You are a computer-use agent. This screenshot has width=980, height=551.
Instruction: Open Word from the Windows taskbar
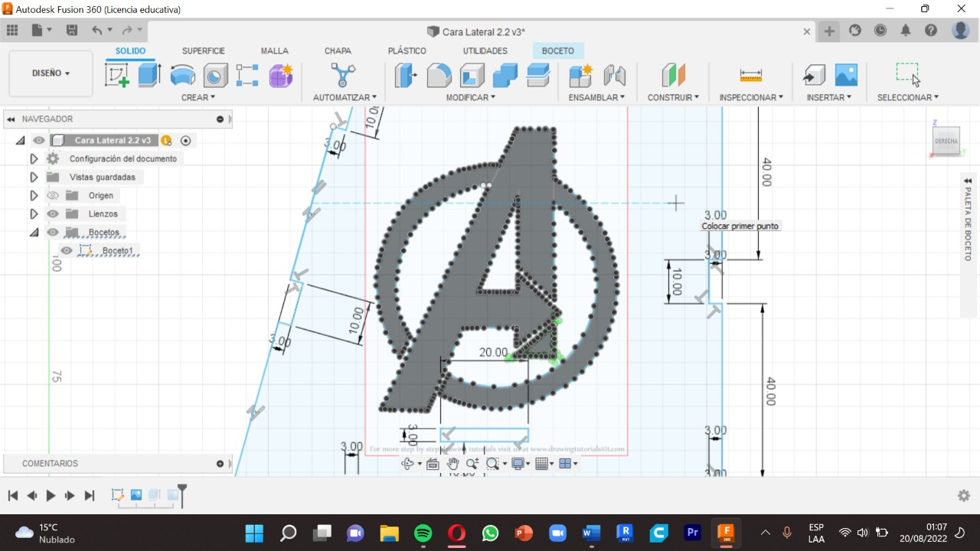(591, 533)
